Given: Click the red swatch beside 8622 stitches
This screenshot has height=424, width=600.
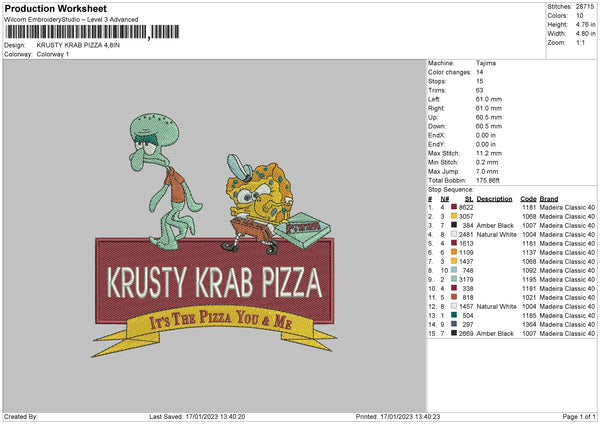Looking at the screenshot, I should 454,207.
